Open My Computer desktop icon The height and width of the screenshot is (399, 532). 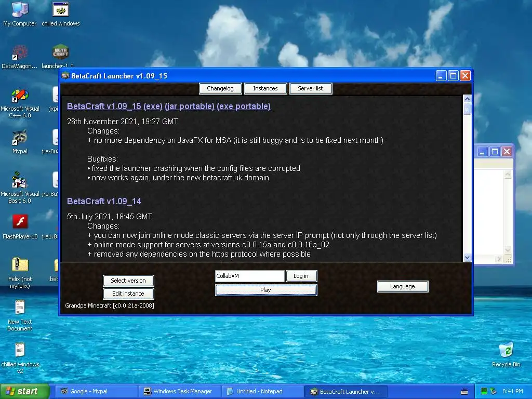(20, 14)
